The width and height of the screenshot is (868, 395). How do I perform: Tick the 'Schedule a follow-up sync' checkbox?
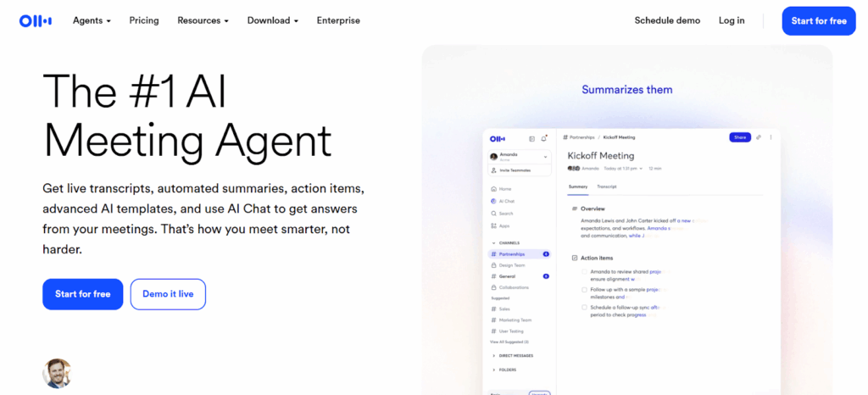click(x=584, y=307)
